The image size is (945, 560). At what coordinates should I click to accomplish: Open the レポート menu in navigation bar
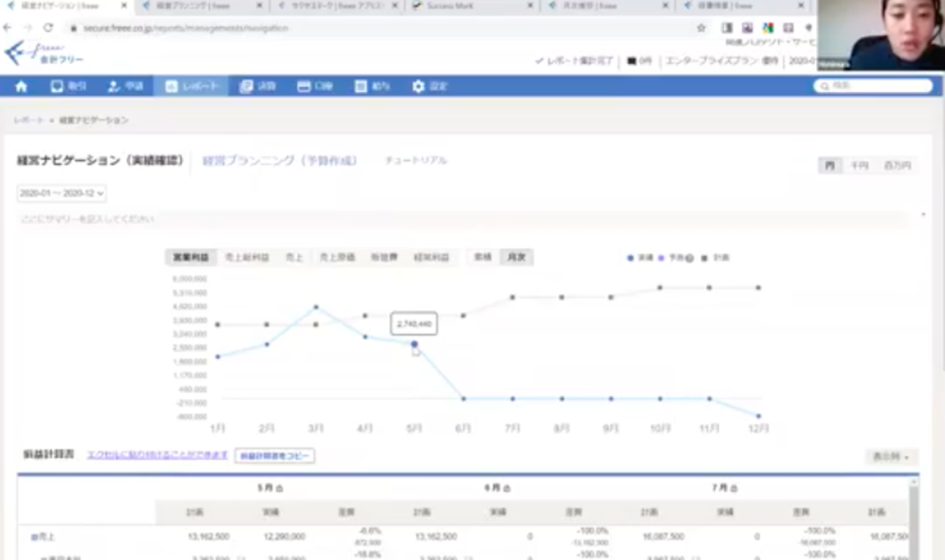click(x=191, y=86)
